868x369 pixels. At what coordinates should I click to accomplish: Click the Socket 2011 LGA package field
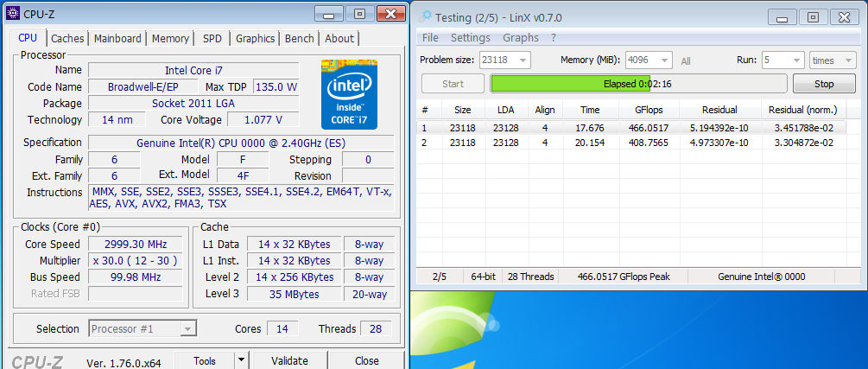click(193, 104)
